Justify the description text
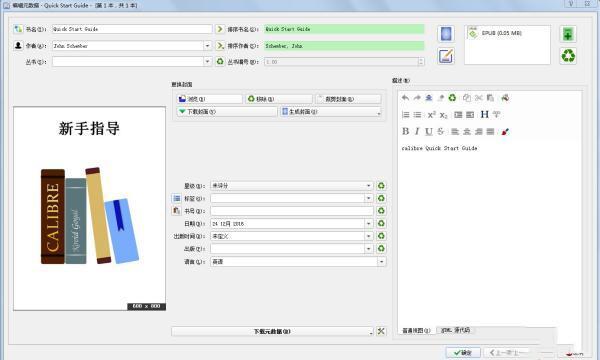Screen dimensions: 600x360 [490, 132]
